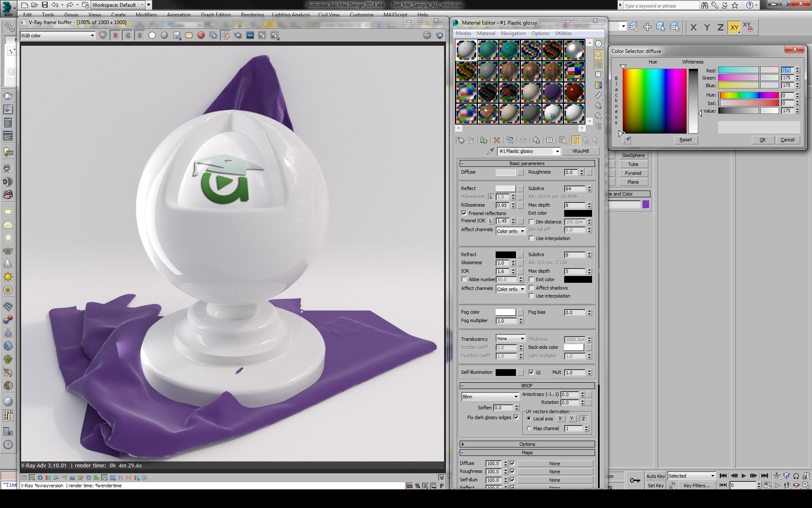Click RGlossiness value field
The height and width of the screenshot is (508, 812).
pos(502,205)
